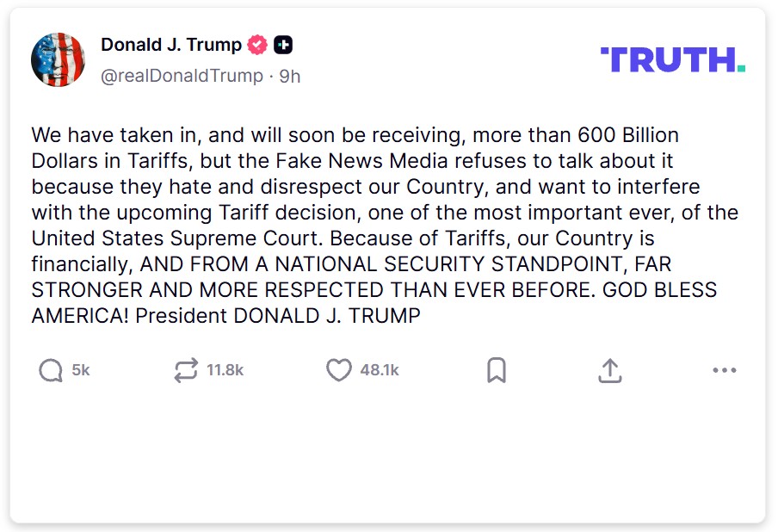Click the @realDonaldTrump handle
The image size is (778, 532).
tap(182, 76)
